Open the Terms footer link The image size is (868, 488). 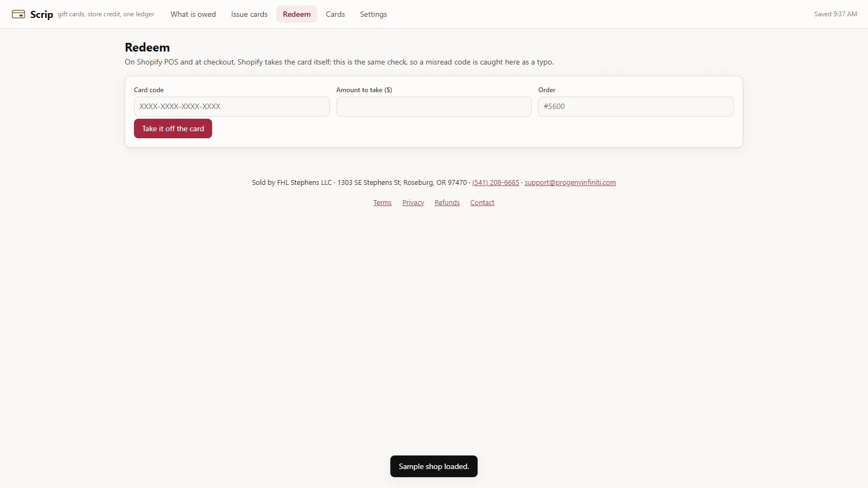pyautogui.click(x=382, y=203)
